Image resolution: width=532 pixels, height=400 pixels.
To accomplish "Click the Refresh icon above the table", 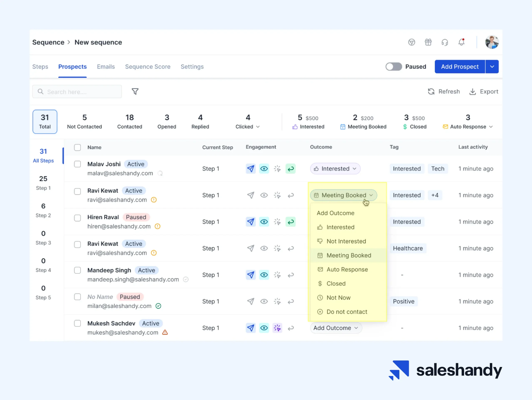I will tap(431, 91).
